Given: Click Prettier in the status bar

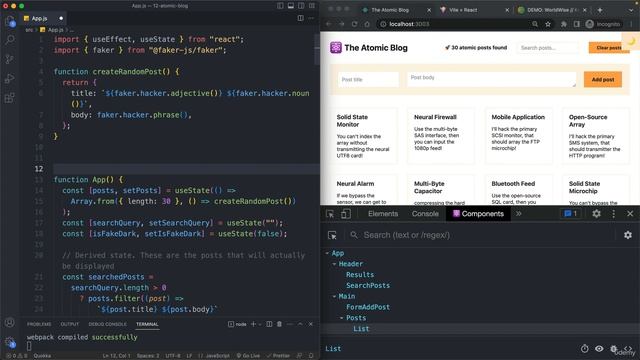Looking at the screenshot, I should pyautogui.click(x=278, y=356).
